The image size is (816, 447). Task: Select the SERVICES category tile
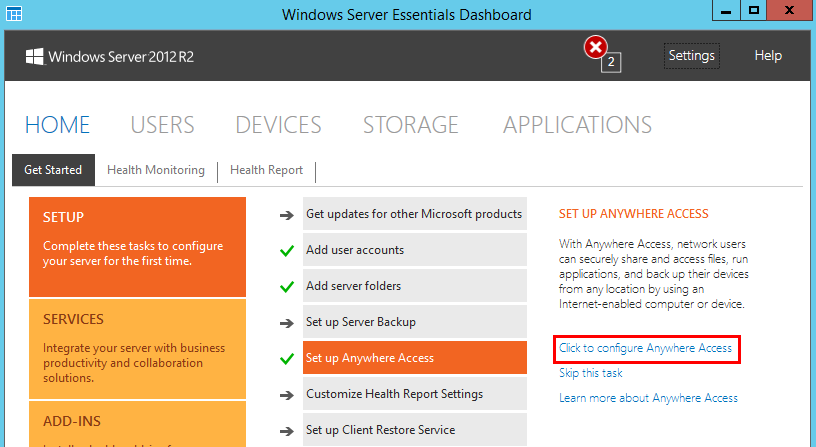(137, 349)
